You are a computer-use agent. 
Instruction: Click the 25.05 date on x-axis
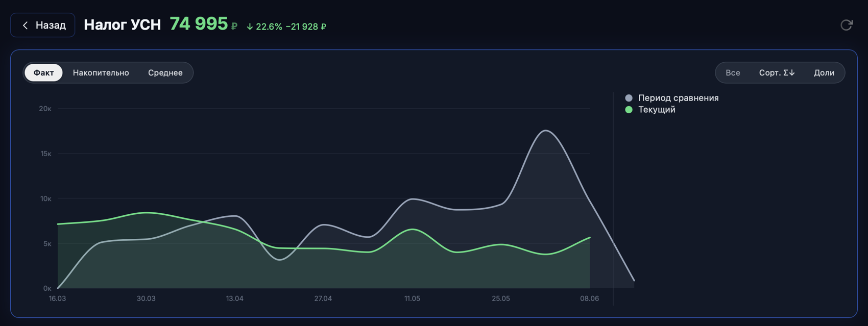pos(501,298)
